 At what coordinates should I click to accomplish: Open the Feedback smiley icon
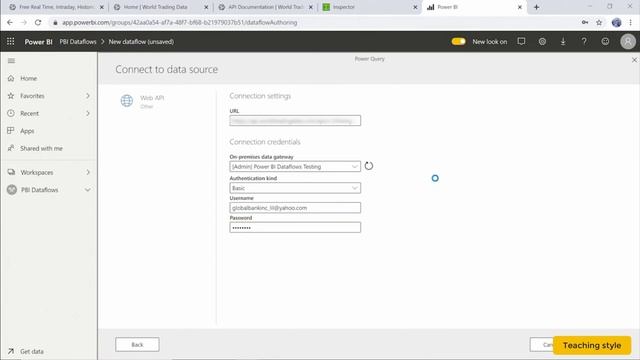(605, 42)
